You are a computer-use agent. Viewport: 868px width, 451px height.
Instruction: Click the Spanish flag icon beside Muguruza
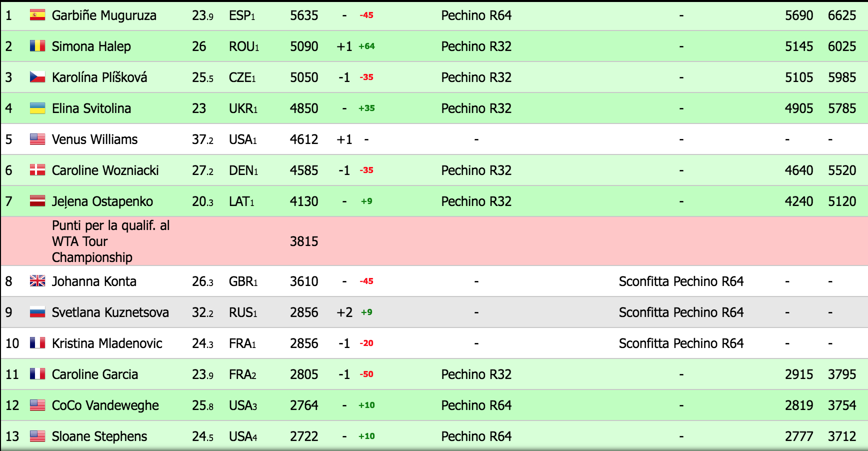[37, 15]
